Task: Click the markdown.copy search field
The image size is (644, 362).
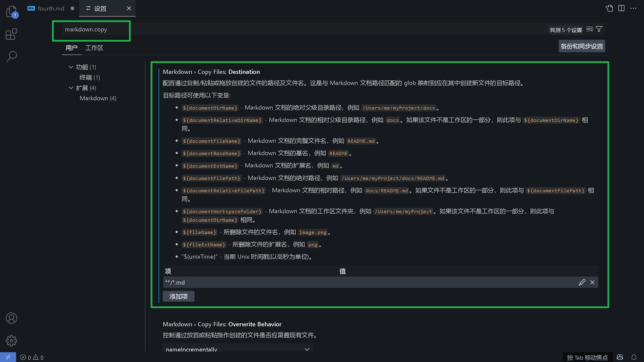Action: click(x=93, y=29)
